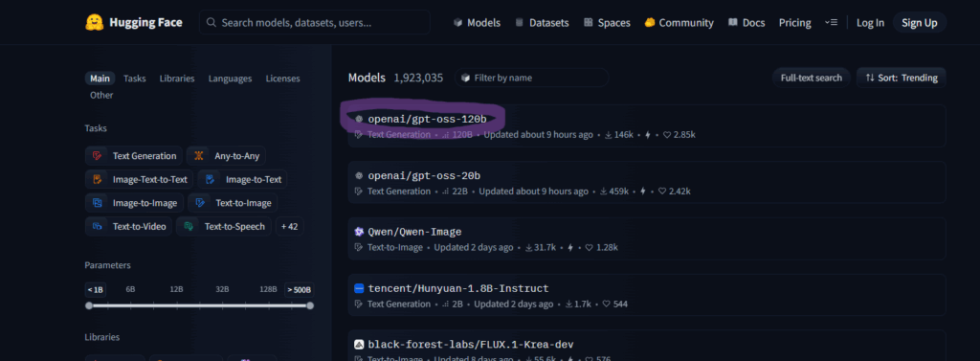Click the Hugging Face wordmark
Image resolution: width=980 pixels, height=361 pixels.
[x=145, y=23]
